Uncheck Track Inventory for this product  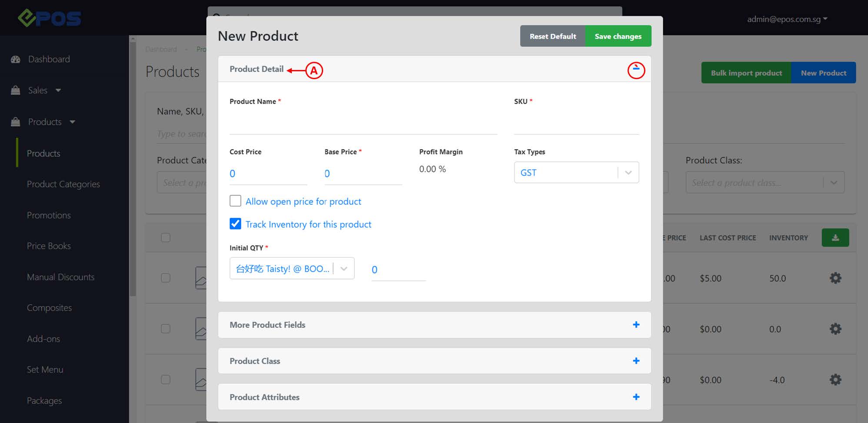235,224
